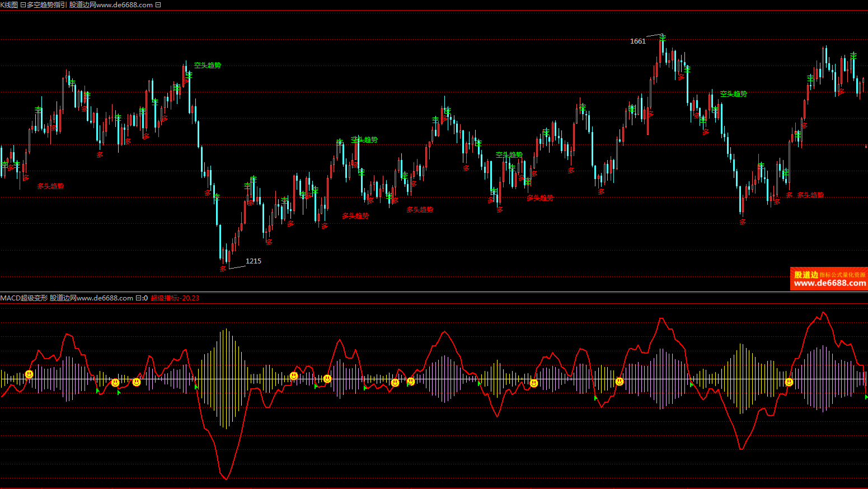
Task: Click the leftmost 空头趋势 green label
Action: [x=207, y=65]
